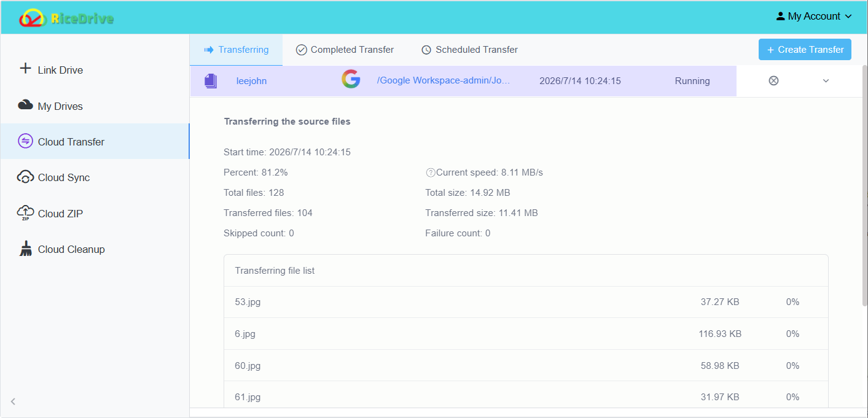The image size is (868, 418).
Task: Click the help icon beside Current speed
Action: coord(430,172)
